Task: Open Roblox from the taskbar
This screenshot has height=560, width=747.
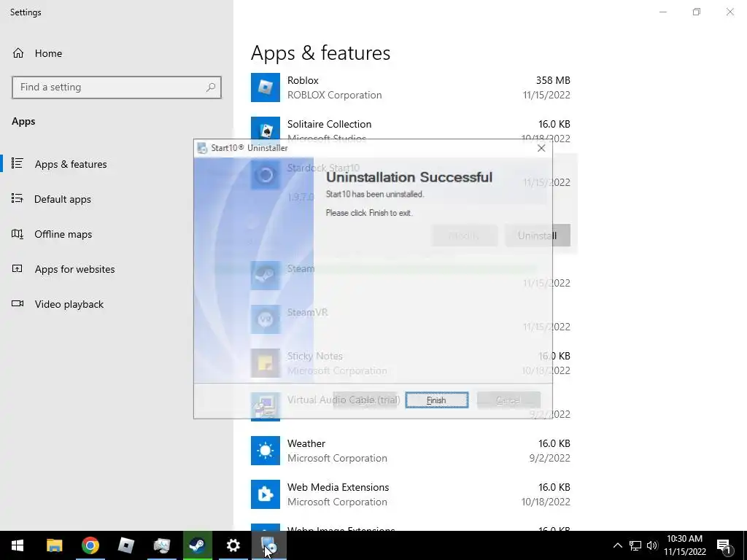Action: point(125,545)
